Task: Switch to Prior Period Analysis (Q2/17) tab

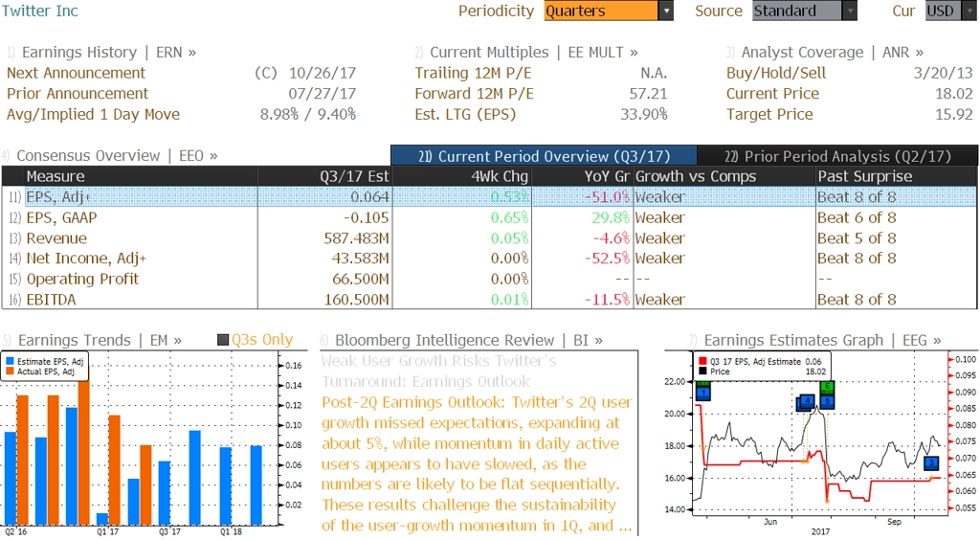Action: click(837, 156)
